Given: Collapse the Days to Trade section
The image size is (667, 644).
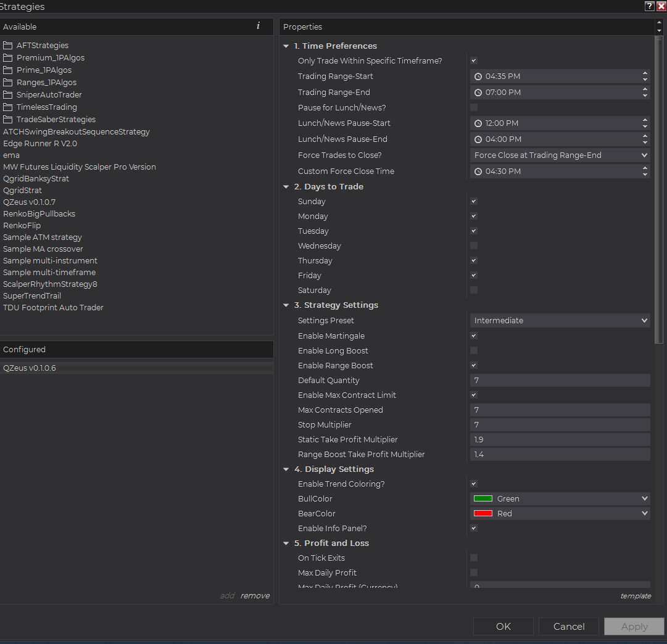Looking at the screenshot, I should 286,187.
